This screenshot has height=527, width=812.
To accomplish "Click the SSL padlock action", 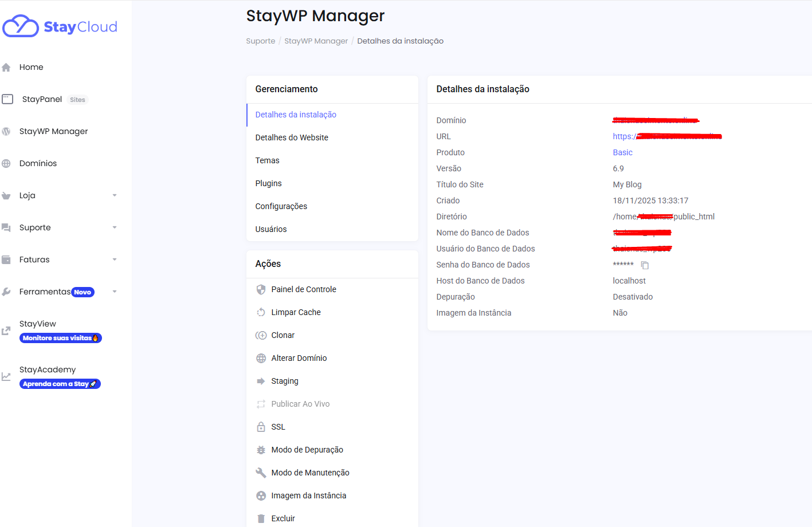I will click(x=261, y=427).
